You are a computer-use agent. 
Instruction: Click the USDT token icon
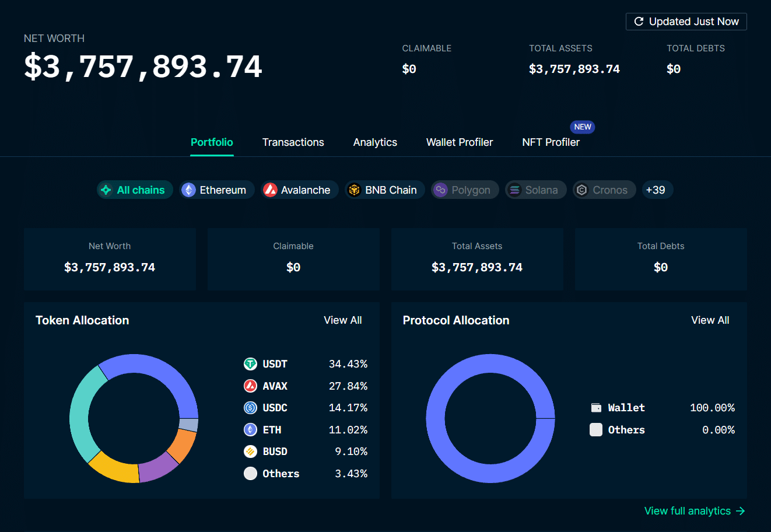tap(250, 364)
